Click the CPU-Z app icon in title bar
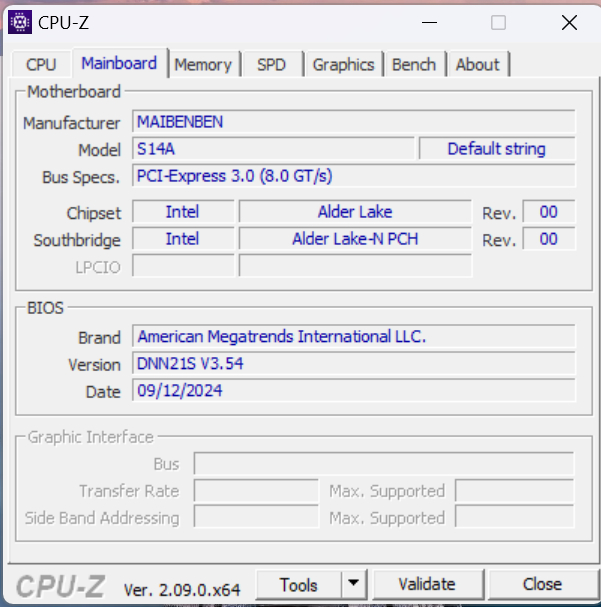 point(20,22)
